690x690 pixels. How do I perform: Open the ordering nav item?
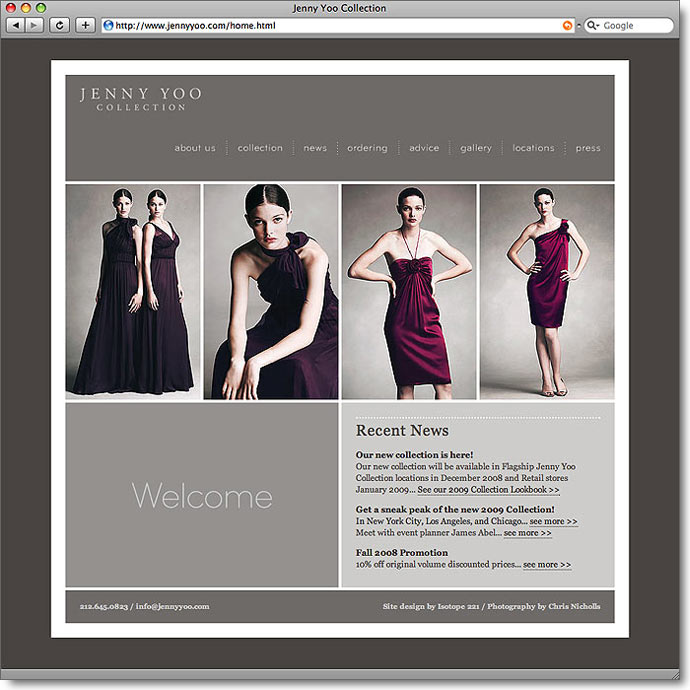tap(367, 148)
